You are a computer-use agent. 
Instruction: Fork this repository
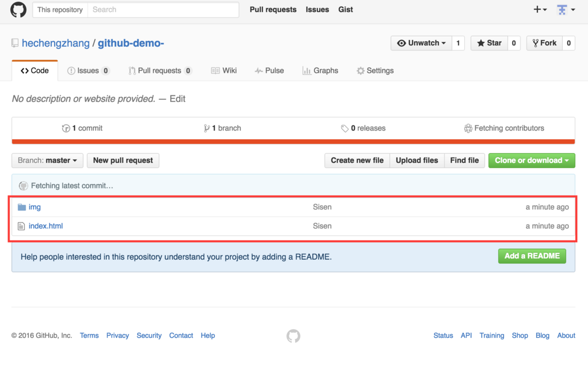pyautogui.click(x=545, y=43)
